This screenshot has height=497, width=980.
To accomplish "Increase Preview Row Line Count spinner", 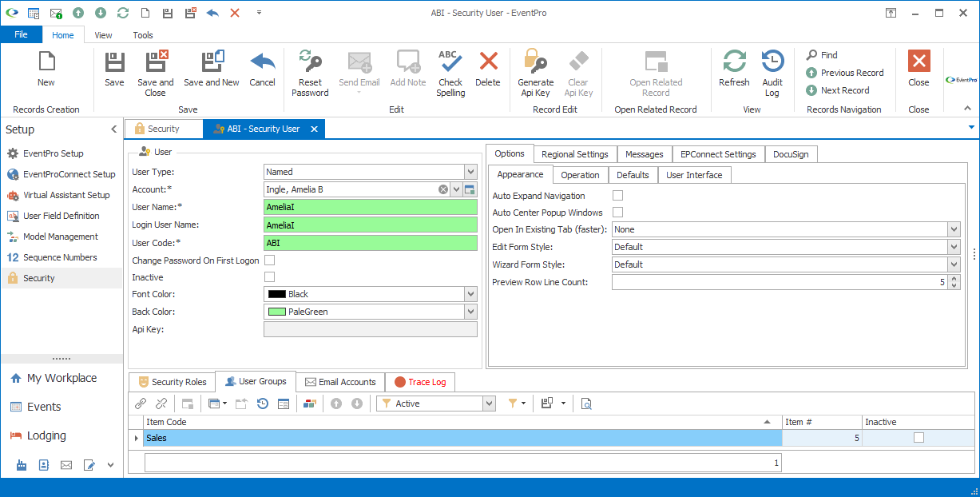I will 954,278.
